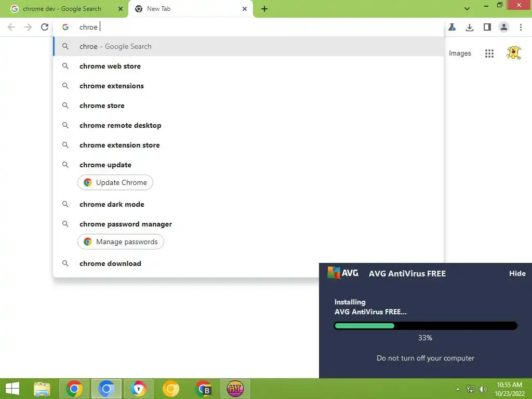Click the AVG install progress bar

(x=425, y=326)
